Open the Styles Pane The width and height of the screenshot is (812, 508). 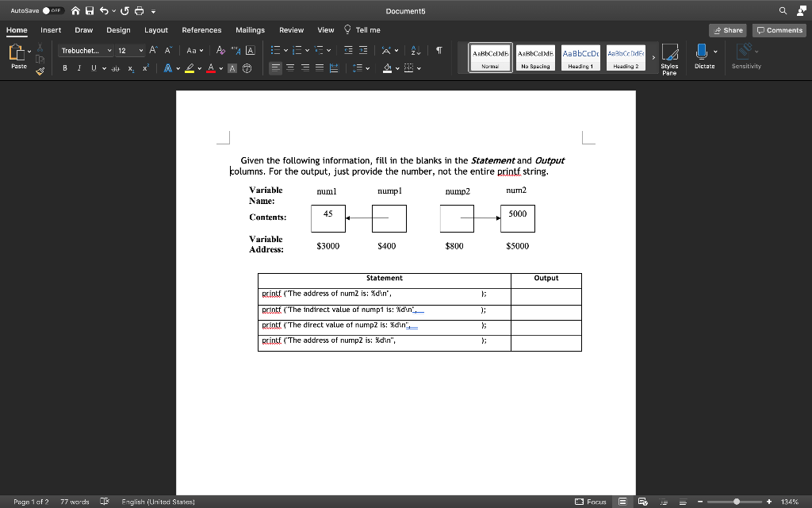[669, 59]
